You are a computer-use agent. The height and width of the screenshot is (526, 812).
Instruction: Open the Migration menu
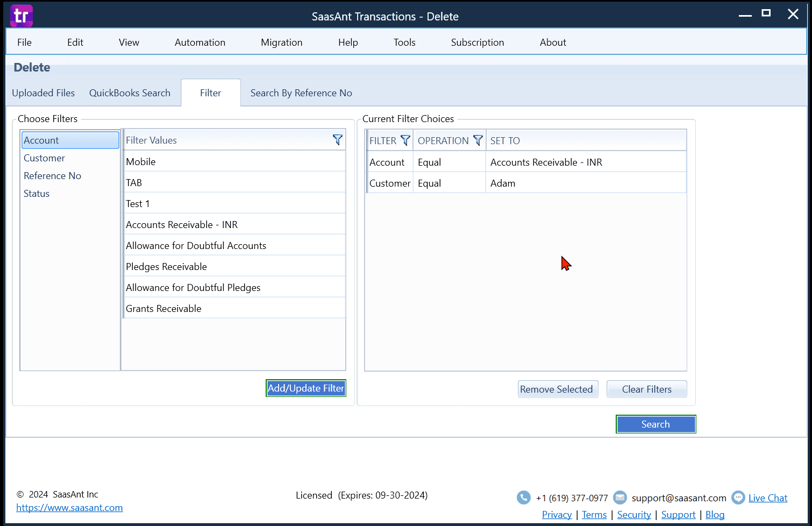pyautogui.click(x=282, y=42)
